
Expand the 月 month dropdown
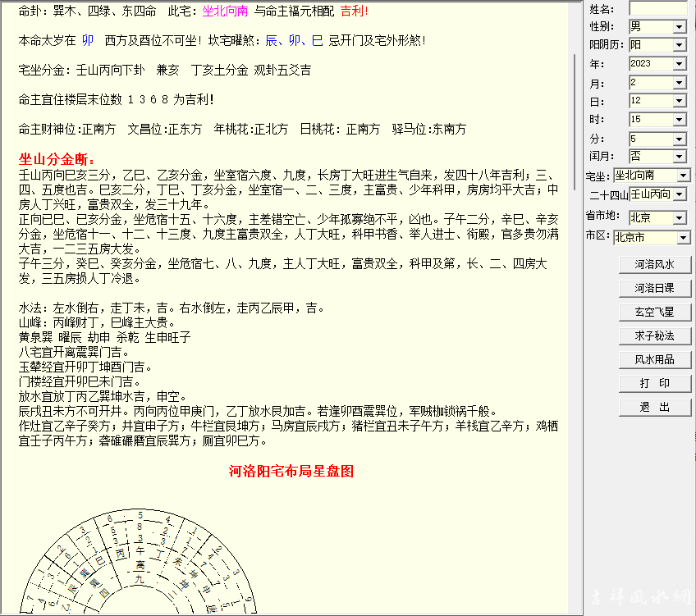coord(679,83)
